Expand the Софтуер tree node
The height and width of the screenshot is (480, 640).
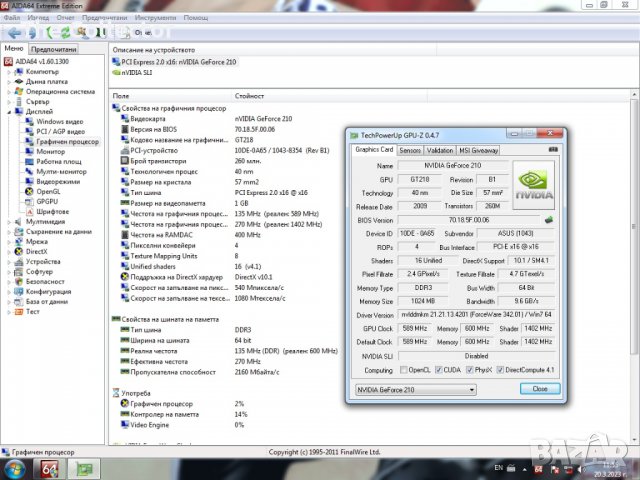tap(9, 271)
